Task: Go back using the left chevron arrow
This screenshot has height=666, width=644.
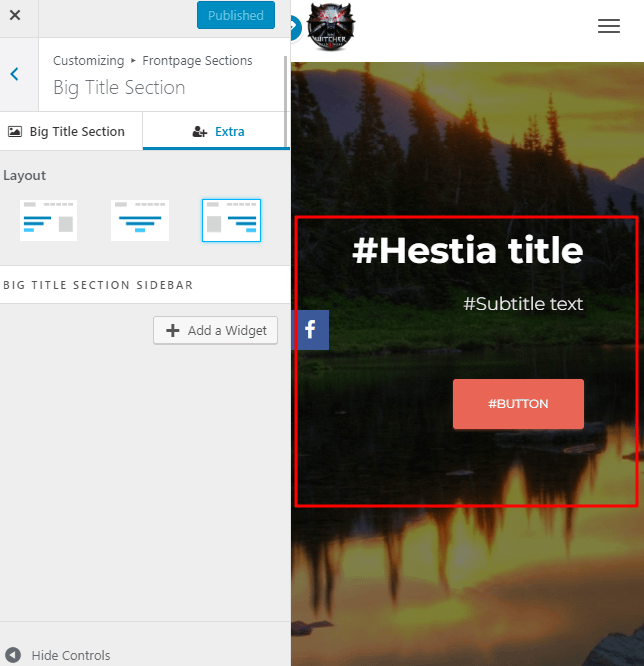Action: coord(15,74)
